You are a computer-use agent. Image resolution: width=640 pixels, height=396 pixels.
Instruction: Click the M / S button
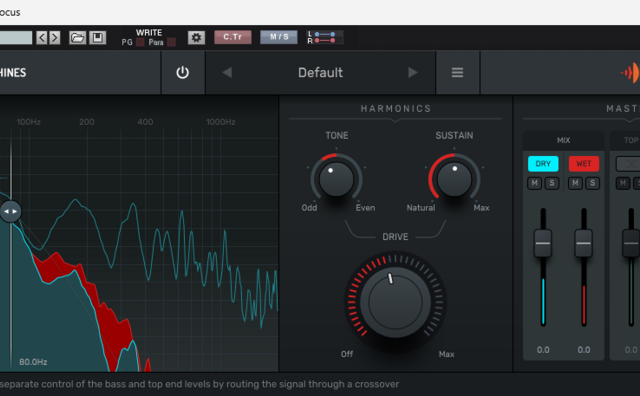(x=279, y=37)
